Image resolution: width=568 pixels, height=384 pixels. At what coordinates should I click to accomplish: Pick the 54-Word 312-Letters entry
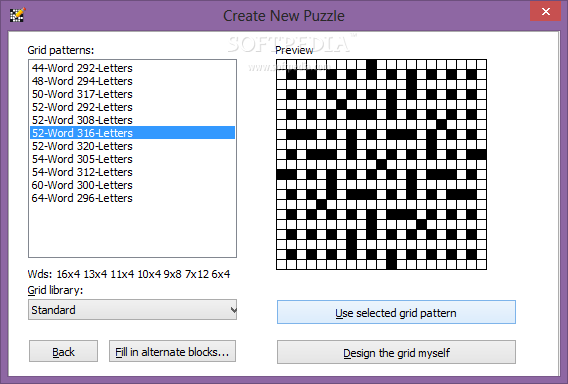133,172
